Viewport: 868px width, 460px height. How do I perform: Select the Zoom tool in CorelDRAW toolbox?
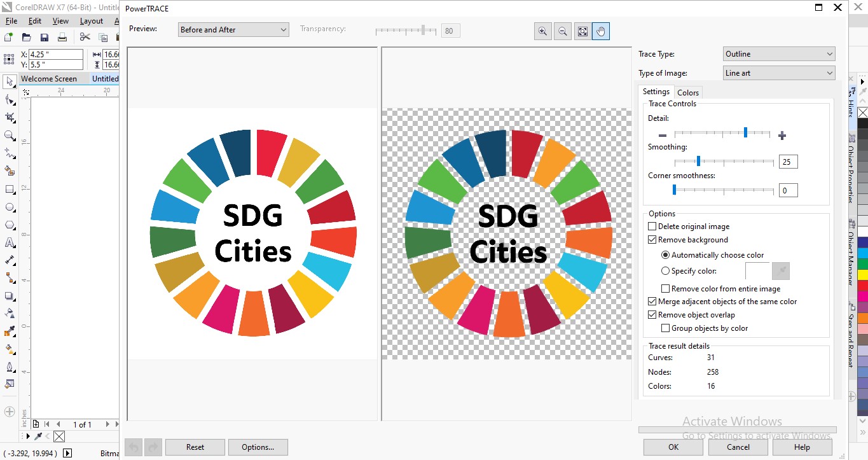[x=10, y=136]
